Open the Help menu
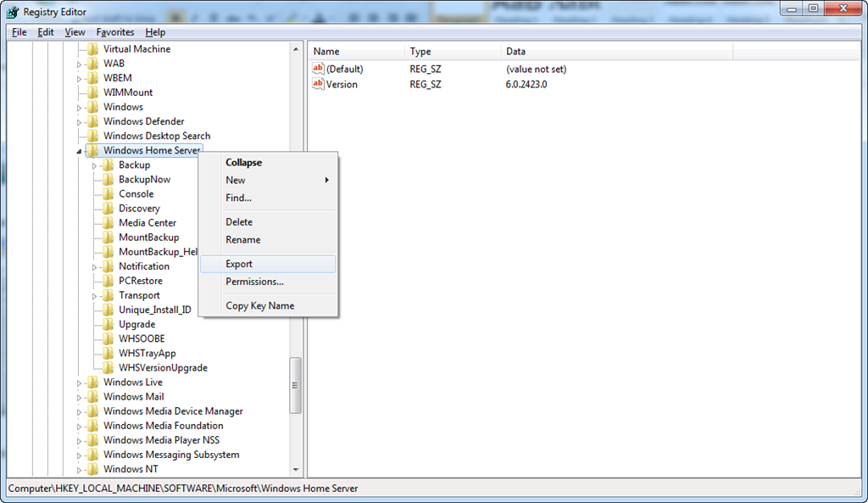Screen dimensions: 868x503 click(155, 32)
